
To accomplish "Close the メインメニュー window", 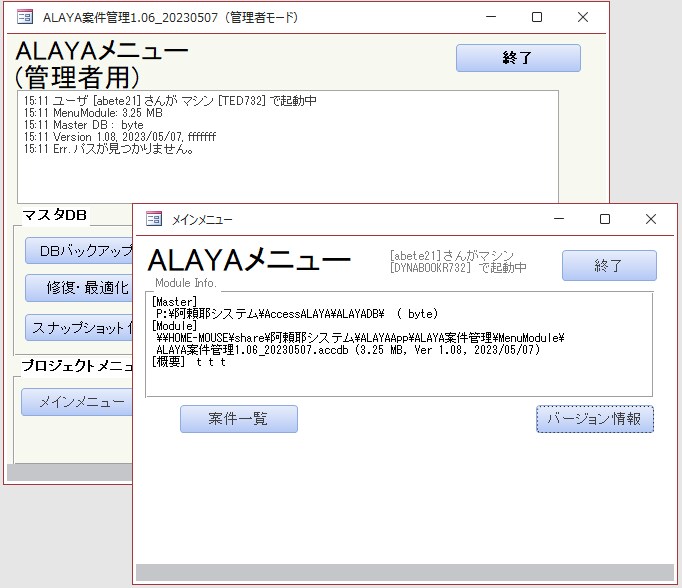I will 651,219.
